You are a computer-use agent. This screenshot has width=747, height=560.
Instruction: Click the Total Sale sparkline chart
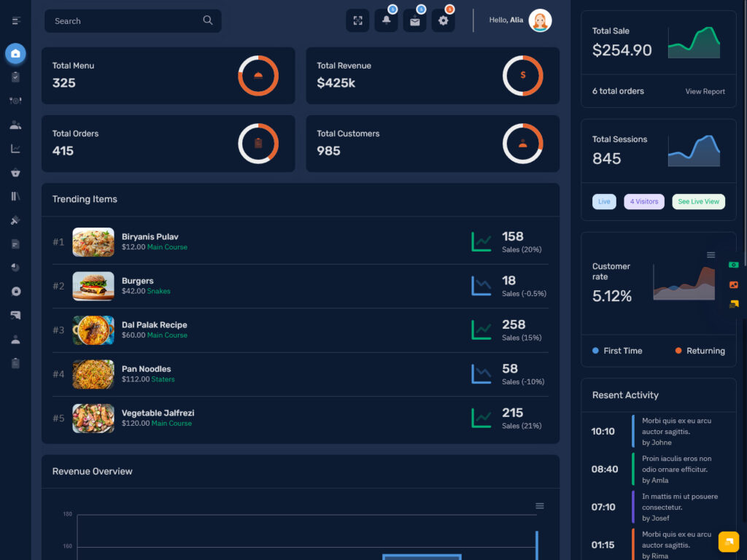pyautogui.click(x=694, y=42)
